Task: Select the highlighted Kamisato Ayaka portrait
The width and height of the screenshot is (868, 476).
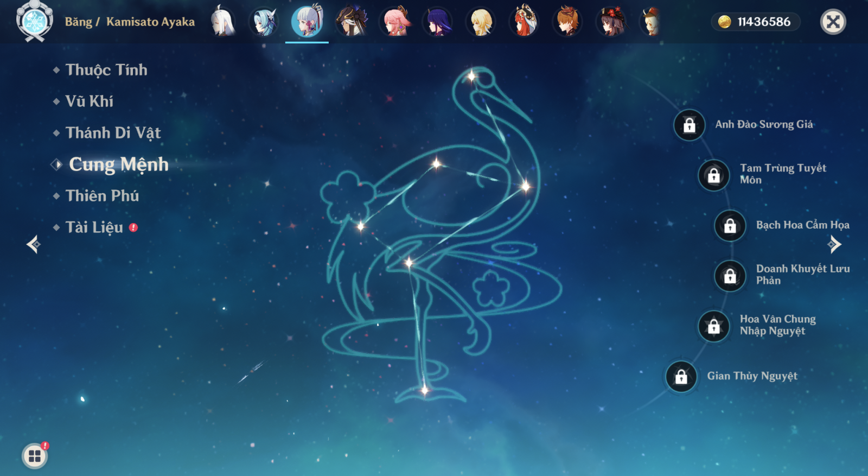Action: pos(307,22)
